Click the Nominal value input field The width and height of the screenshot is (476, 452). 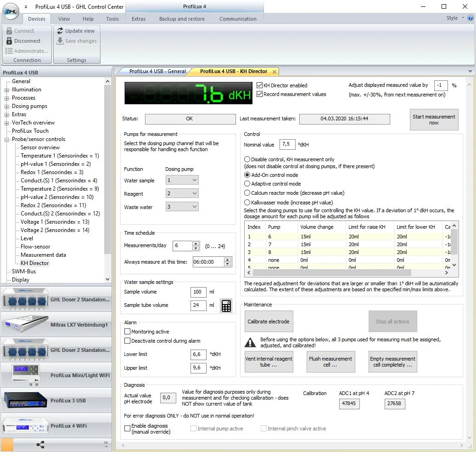click(x=287, y=144)
